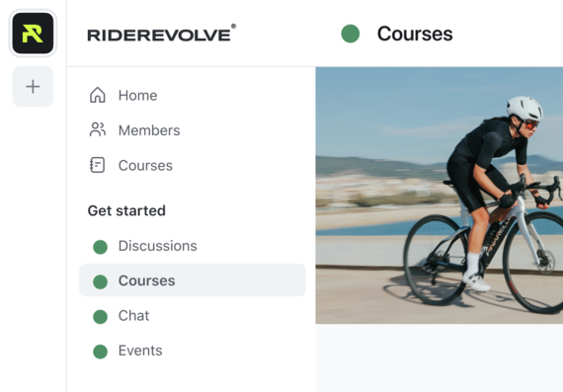Click the cyclist cover banner image
Image resolution: width=563 pixels, height=392 pixels.
[x=440, y=196]
